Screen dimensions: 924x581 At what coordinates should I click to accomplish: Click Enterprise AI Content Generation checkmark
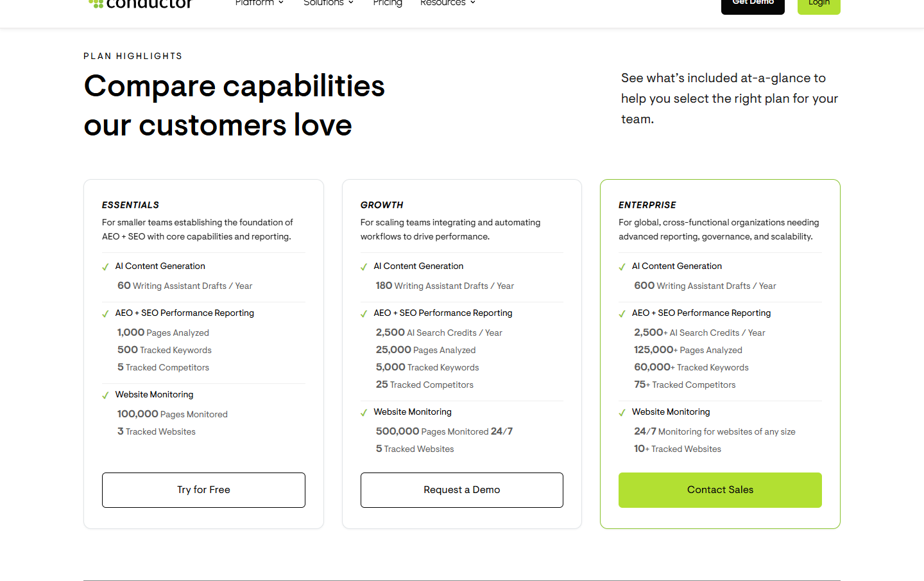[622, 267]
